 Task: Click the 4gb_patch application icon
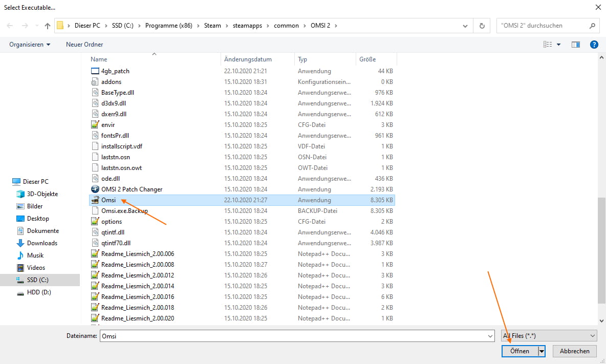coord(95,71)
